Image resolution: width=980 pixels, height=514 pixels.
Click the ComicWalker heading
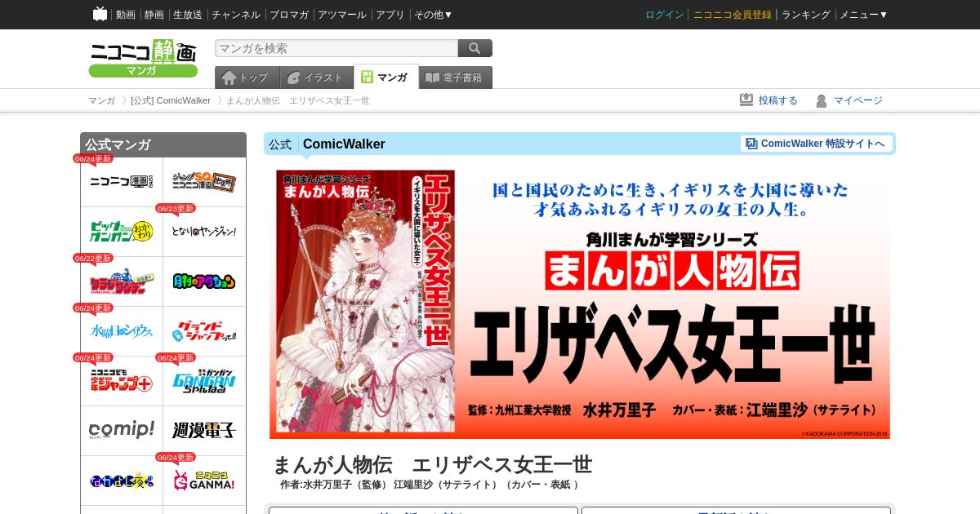344,144
